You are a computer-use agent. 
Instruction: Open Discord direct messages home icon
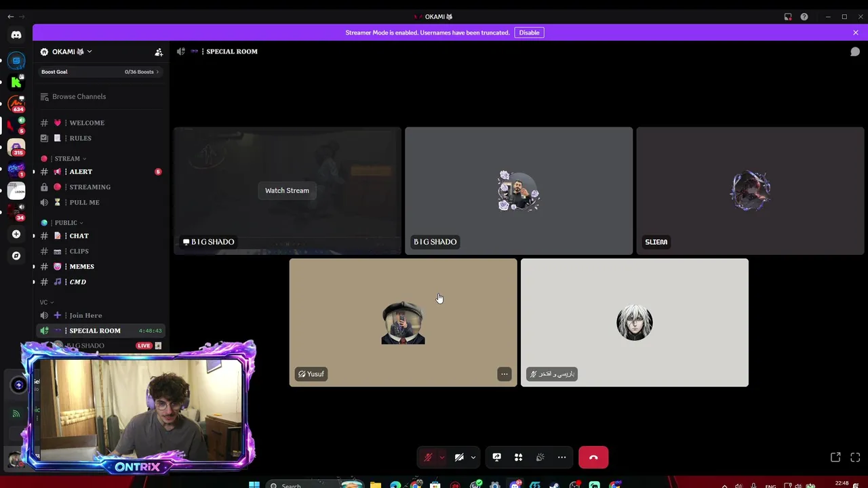pyautogui.click(x=16, y=35)
